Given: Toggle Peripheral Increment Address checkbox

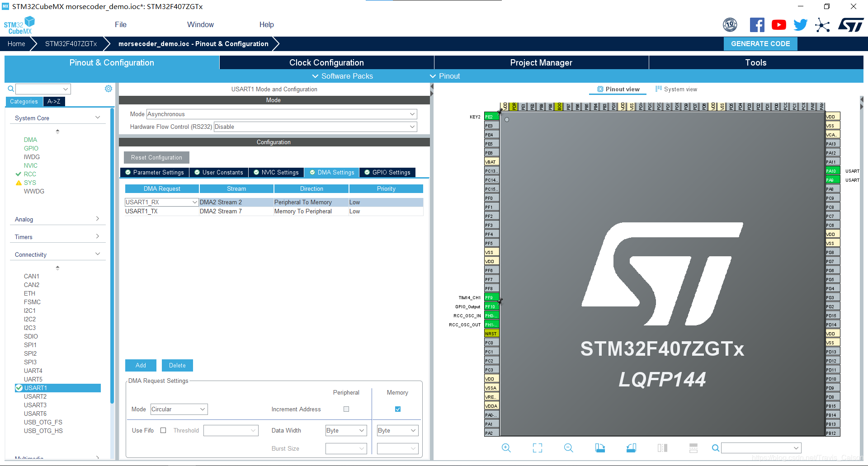Looking at the screenshot, I should click(x=346, y=409).
